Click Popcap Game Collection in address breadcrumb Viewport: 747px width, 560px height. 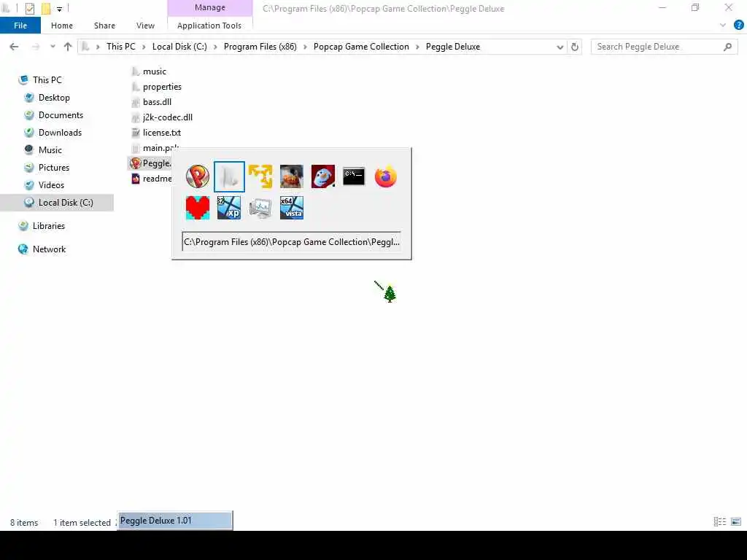[361, 47]
